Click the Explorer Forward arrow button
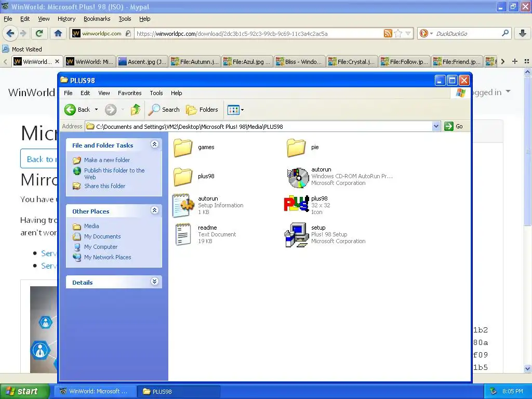This screenshot has width=532, height=399. click(x=111, y=110)
